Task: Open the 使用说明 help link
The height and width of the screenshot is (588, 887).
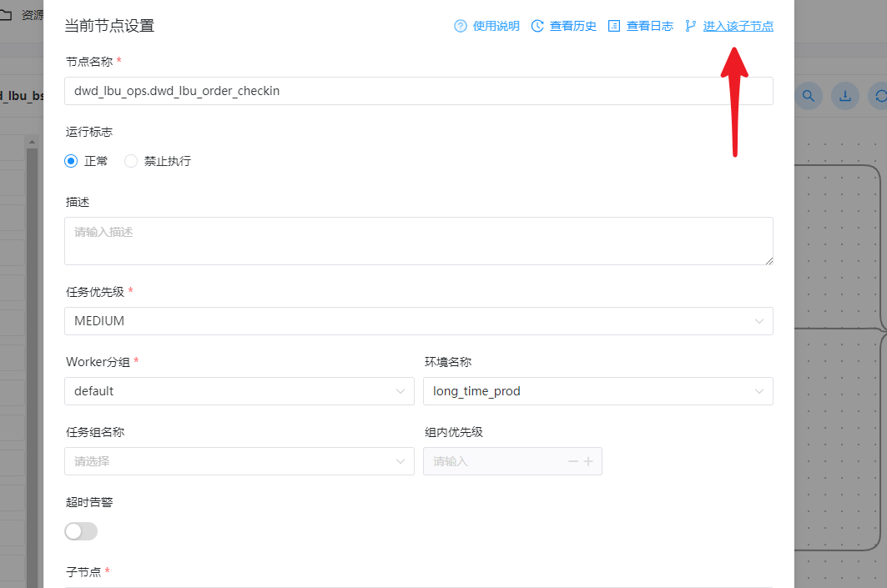Action: pos(496,26)
